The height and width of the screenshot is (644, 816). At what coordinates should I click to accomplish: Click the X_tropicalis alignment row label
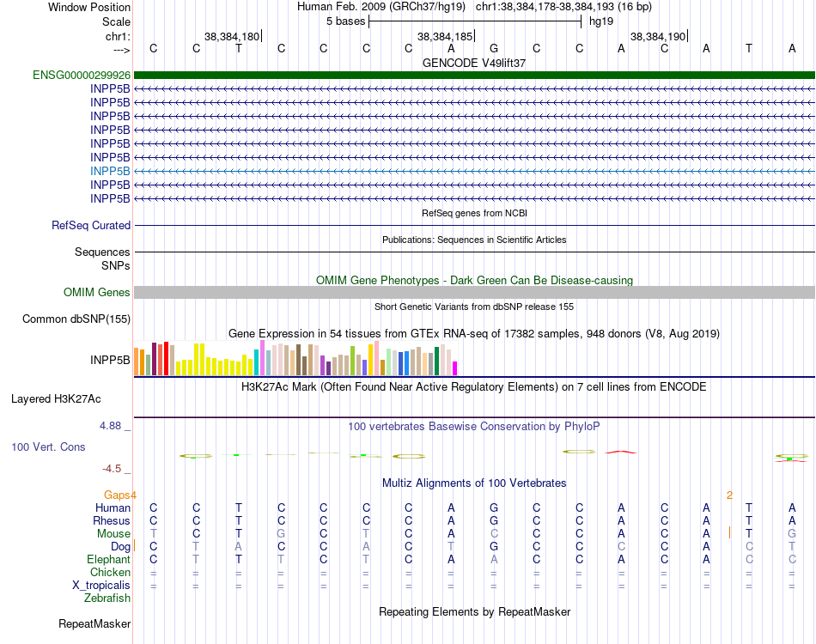pos(101,586)
